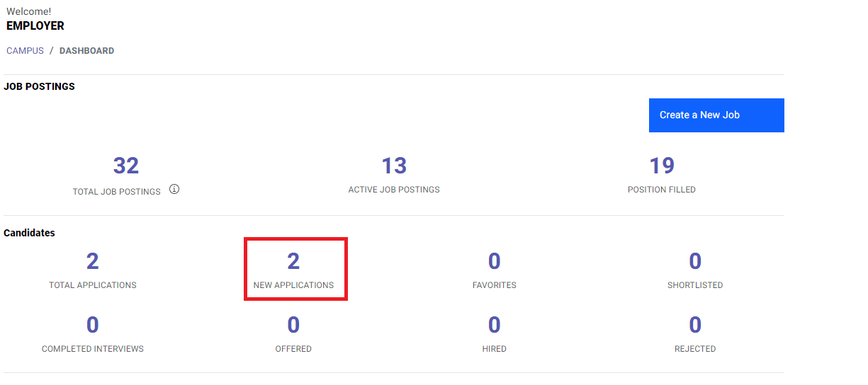Screen dimensions: 868x385
Task: Select the DASHBOARD breadcrumb
Action: coord(86,51)
